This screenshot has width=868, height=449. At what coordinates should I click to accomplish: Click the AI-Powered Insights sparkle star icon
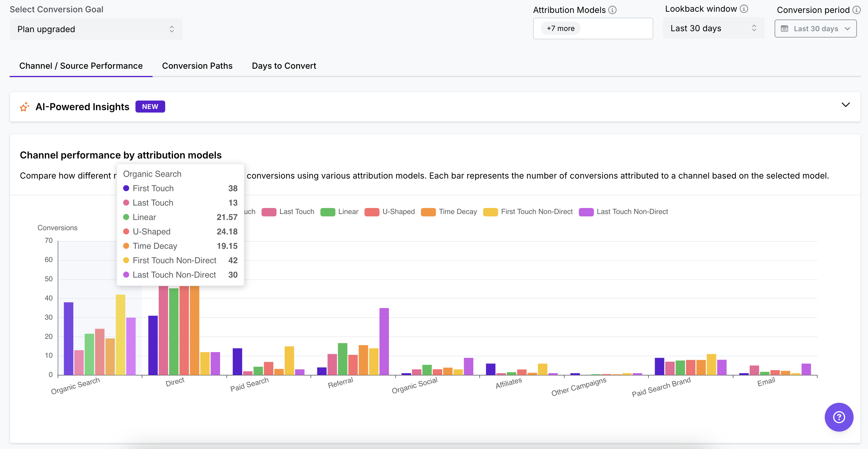click(x=24, y=107)
